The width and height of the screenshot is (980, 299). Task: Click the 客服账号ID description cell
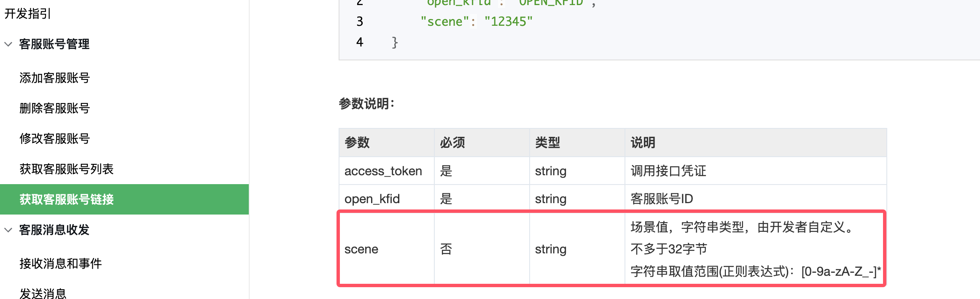click(756, 199)
